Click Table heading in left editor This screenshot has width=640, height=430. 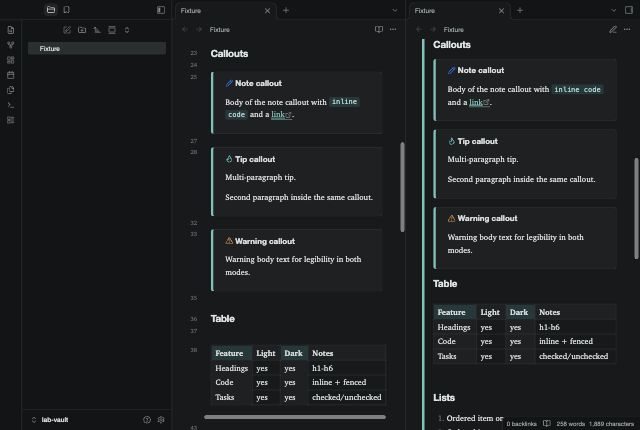(222, 319)
